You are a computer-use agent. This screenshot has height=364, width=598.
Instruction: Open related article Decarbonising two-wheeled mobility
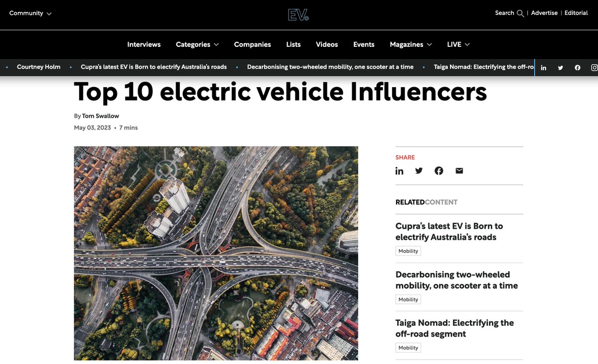coord(456,280)
